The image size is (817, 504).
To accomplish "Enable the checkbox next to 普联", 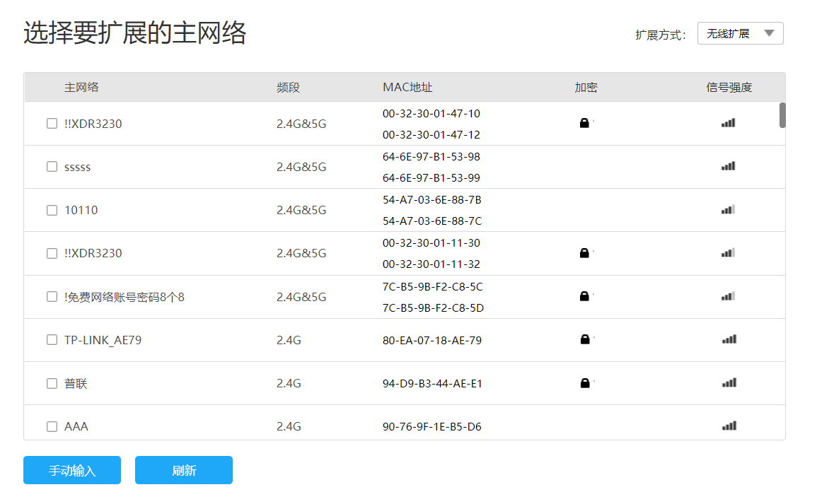I will click(x=52, y=383).
